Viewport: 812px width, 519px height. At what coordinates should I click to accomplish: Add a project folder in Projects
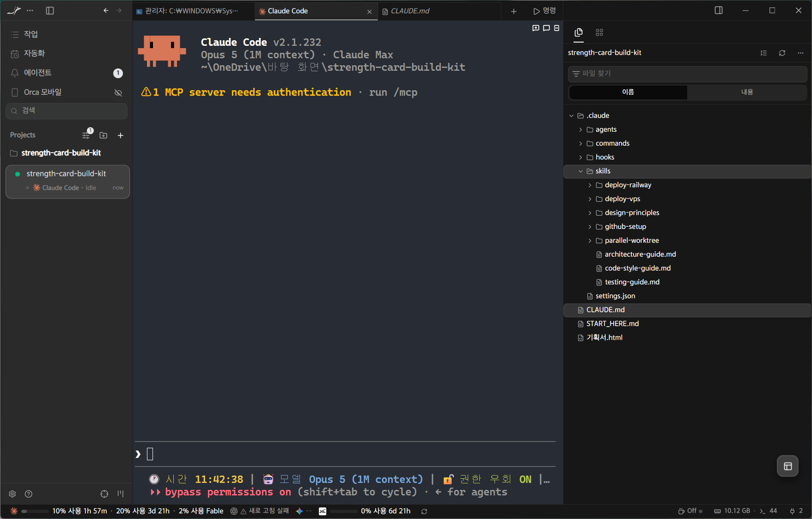click(104, 136)
